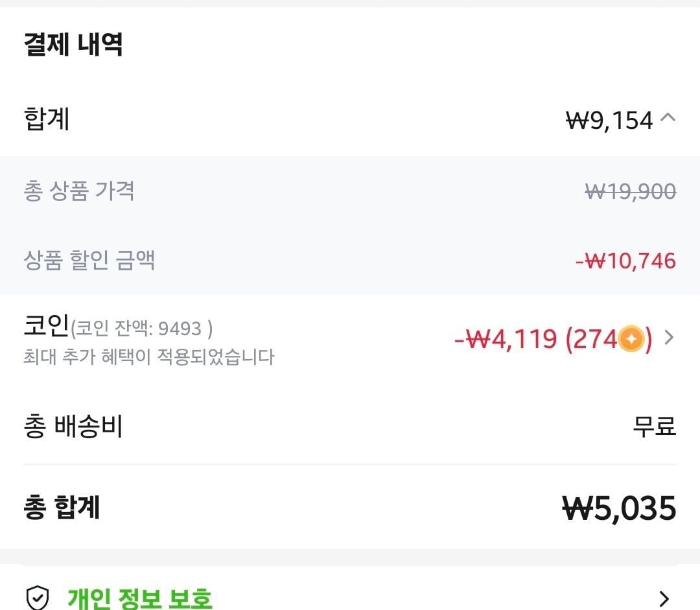This screenshot has height=610, width=700.
Task: Click the final total ₩5,035
Action: point(618,508)
